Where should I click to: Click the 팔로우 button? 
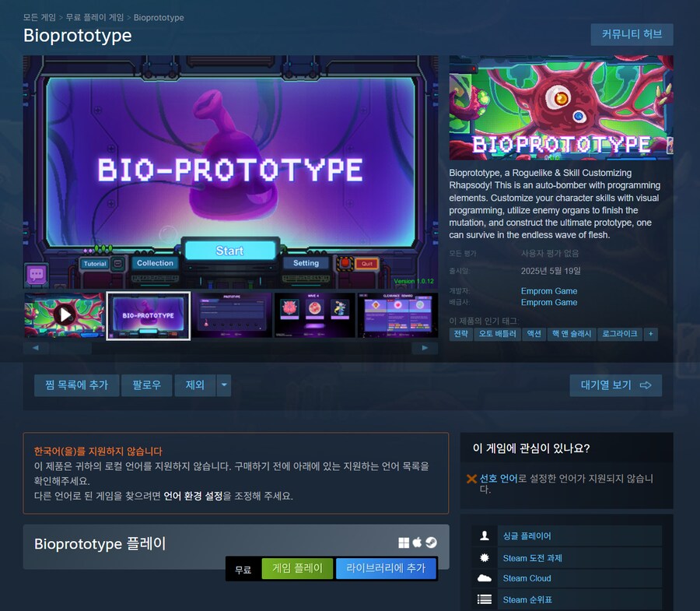[x=146, y=385]
